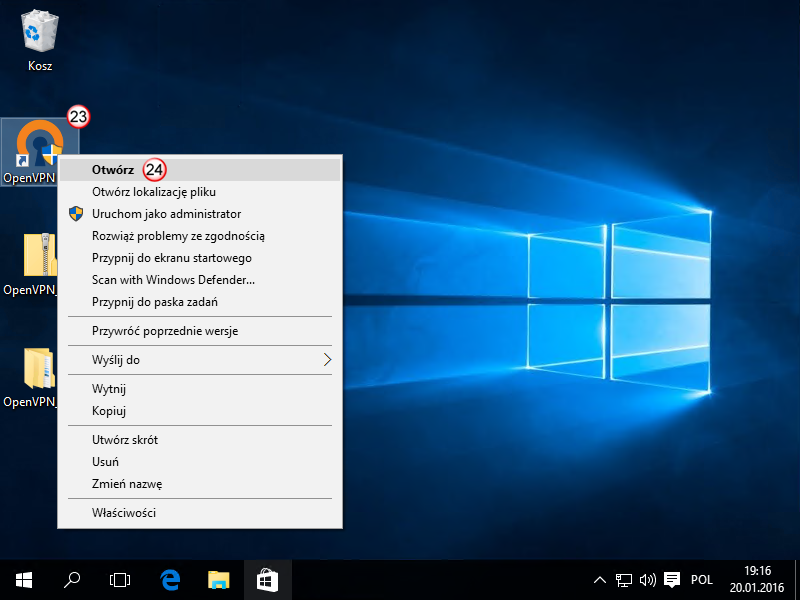Screen dimensions: 800x600
Task: Select Rozwiąż problemy ze zgodnością
Action: [x=200, y=236]
